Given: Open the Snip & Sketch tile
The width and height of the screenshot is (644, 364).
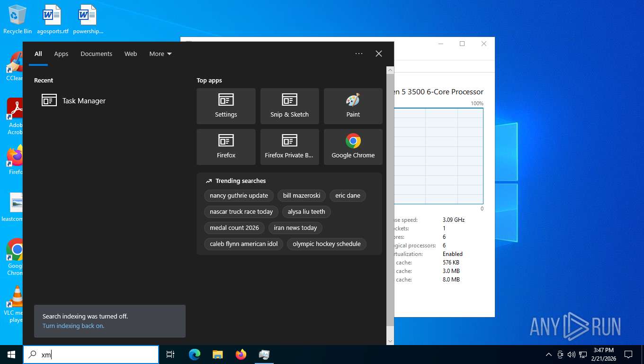Looking at the screenshot, I should pyautogui.click(x=289, y=106).
